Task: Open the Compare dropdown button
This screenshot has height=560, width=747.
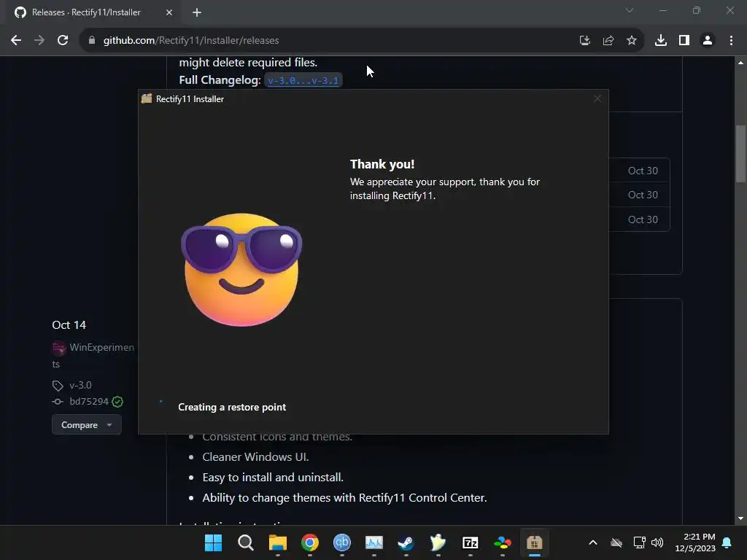Action: point(87,425)
